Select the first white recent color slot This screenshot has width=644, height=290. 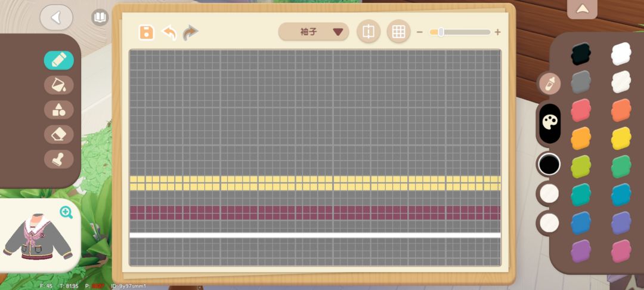(549, 193)
